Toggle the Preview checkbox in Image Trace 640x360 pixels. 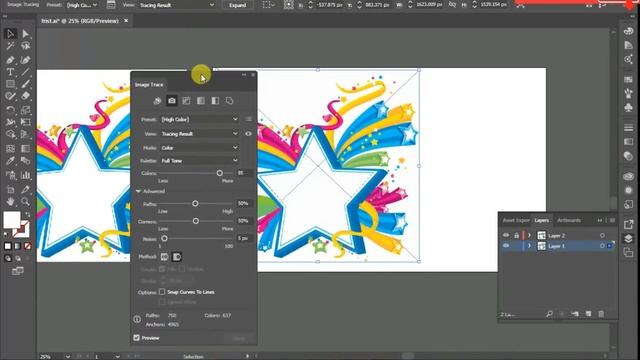[x=137, y=338]
